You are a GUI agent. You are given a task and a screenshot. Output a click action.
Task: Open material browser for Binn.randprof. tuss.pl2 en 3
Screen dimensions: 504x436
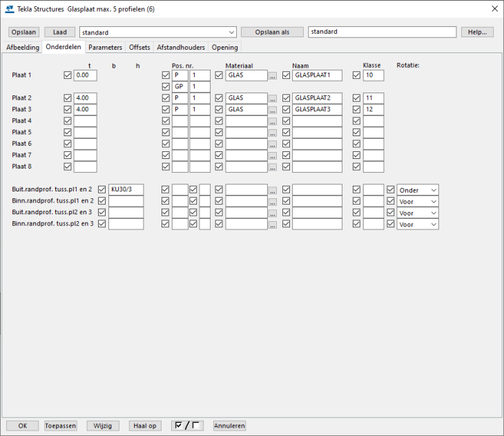click(x=273, y=225)
